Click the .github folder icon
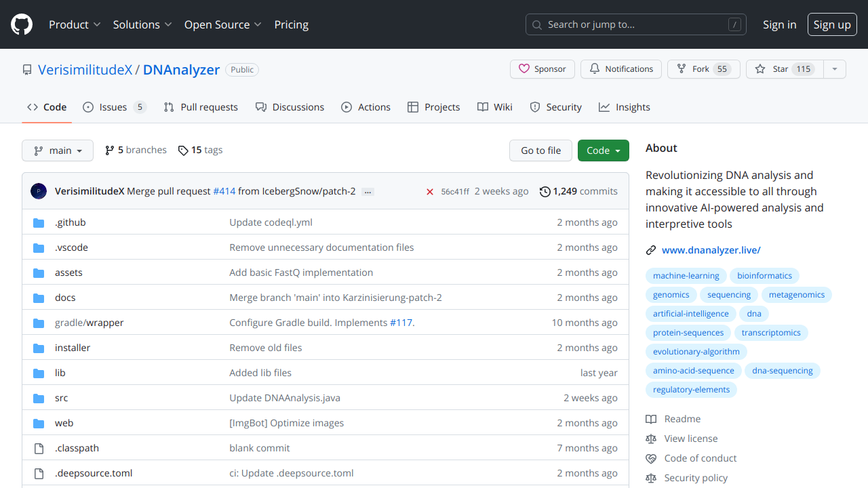Viewport: 868px width, 488px height. tap(39, 222)
